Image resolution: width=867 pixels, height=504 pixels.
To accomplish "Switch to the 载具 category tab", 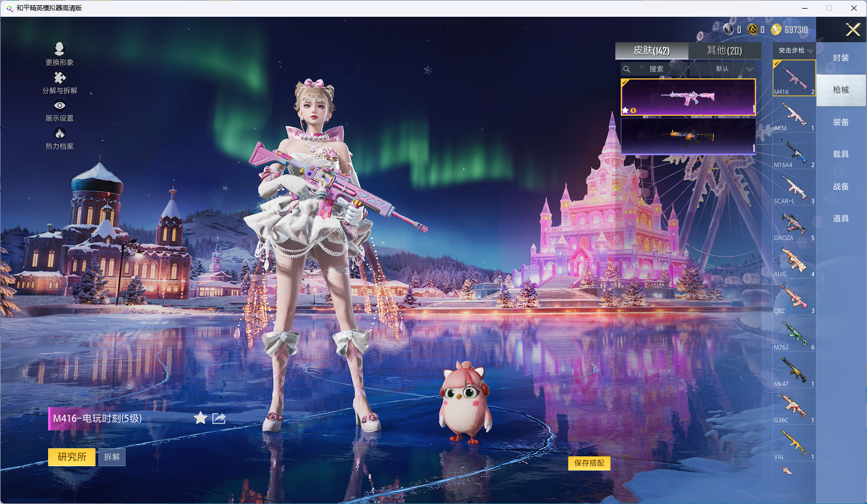I will [x=840, y=154].
